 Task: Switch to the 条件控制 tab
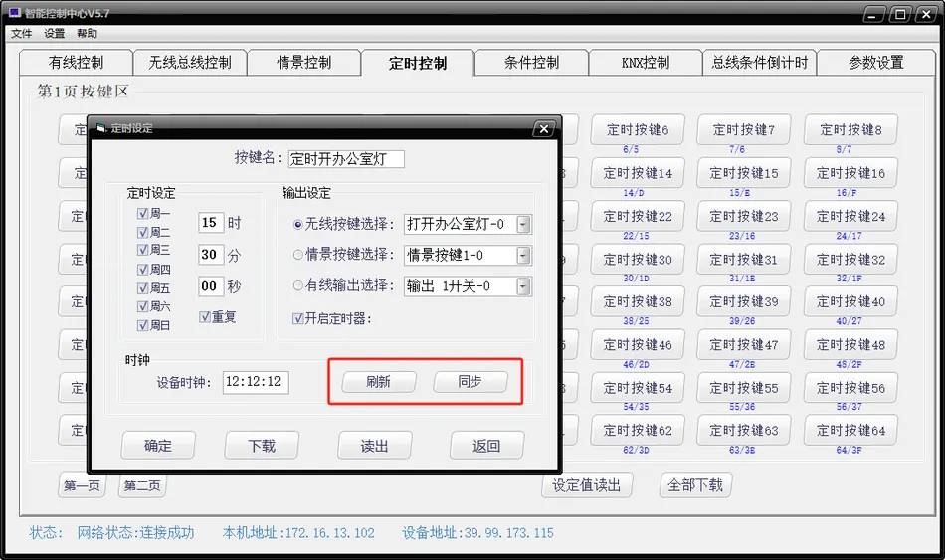pos(531,62)
